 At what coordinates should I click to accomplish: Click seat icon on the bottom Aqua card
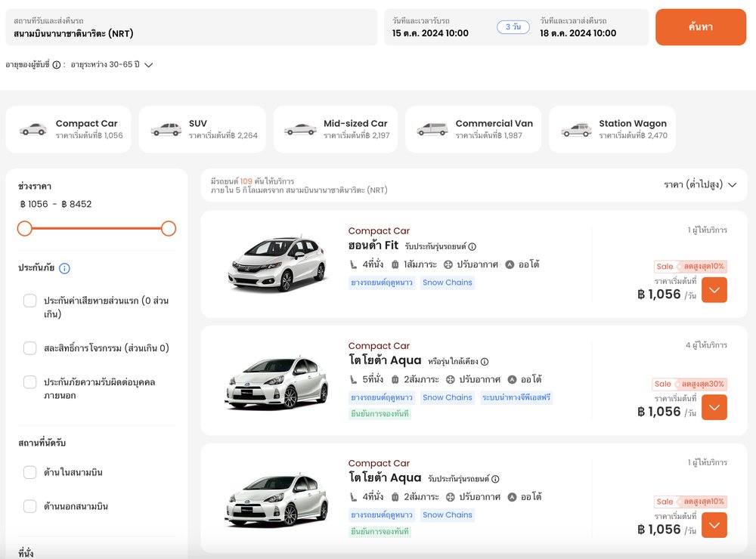[x=353, y=497]
